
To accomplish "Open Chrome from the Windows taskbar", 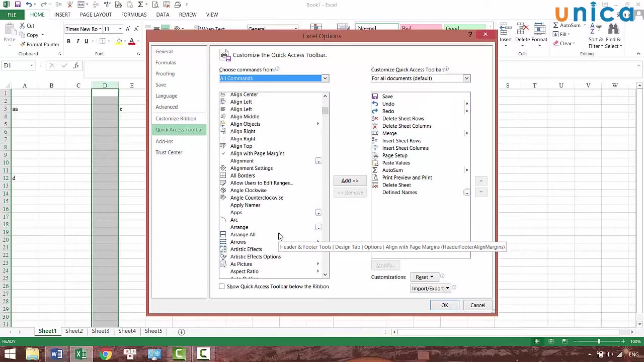I will pos(106,354).
